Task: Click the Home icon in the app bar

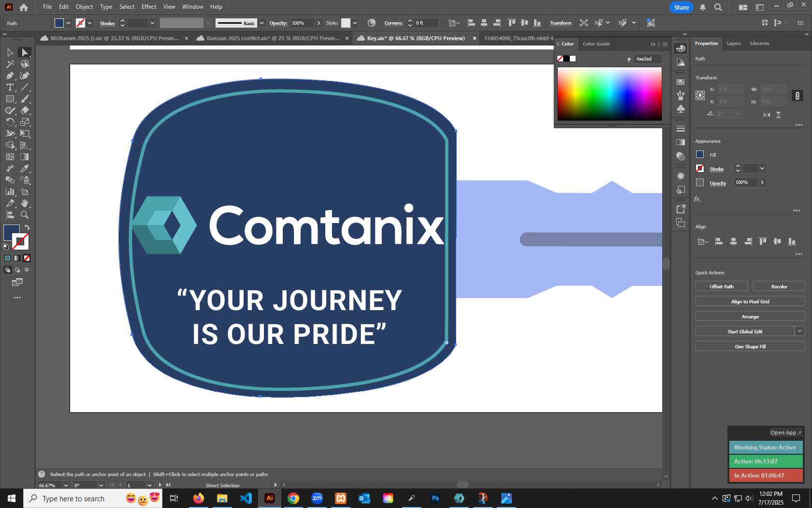Action: pyautogui.click(x=24, y=7)
